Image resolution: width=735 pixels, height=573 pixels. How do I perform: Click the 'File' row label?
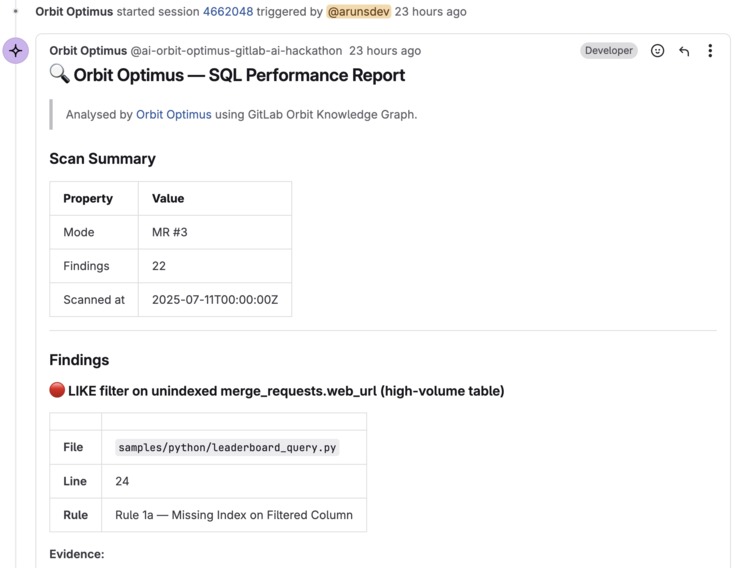click(x=73, y=447)
